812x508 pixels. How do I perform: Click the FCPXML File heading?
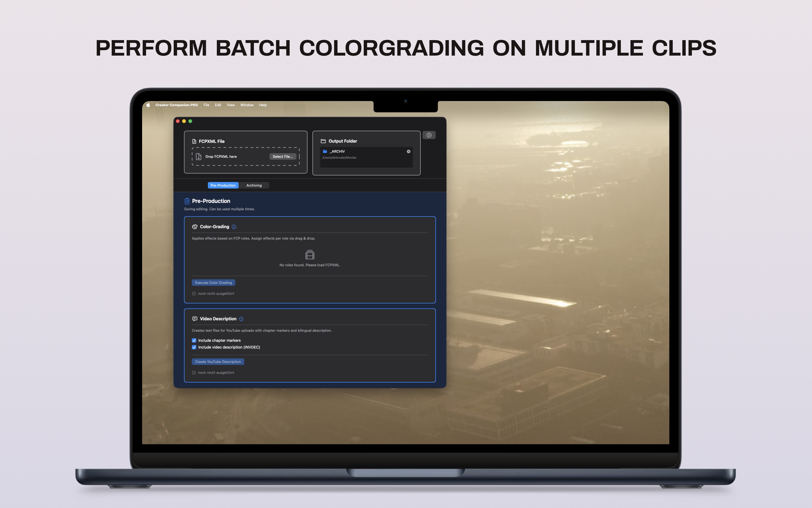click(x=212, y=141)
